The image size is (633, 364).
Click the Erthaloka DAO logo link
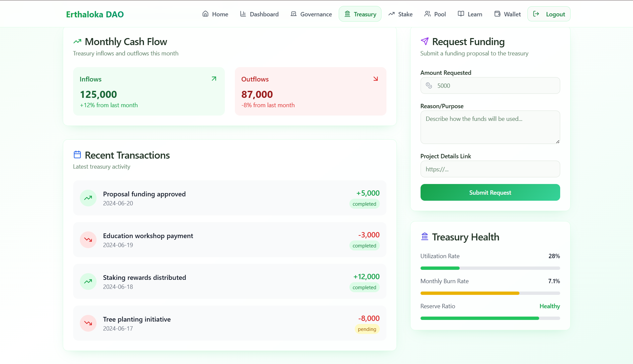tap(95, 14)
